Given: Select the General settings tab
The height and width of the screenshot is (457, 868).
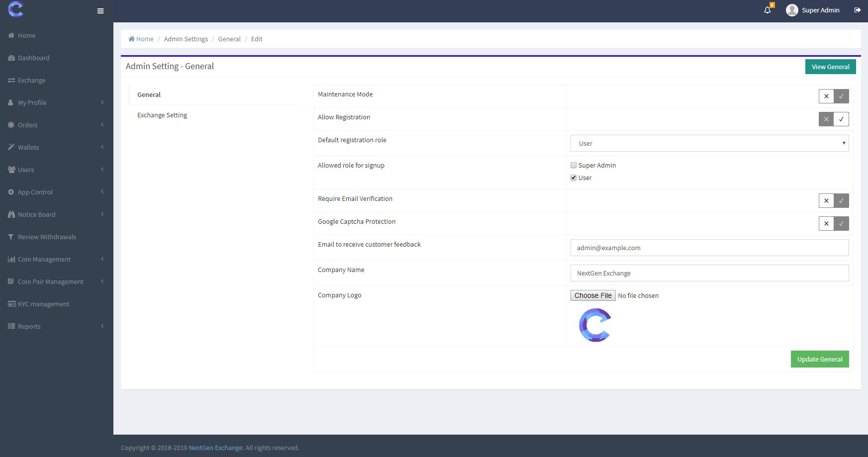Looking at the screenshot, I should (149, 95).
